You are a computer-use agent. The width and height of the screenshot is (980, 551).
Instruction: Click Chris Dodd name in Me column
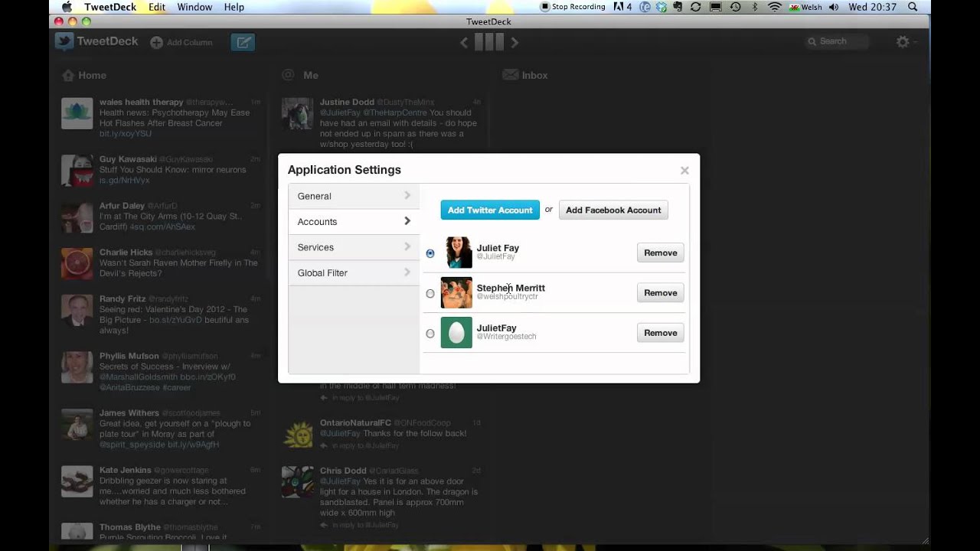[343, 471]
